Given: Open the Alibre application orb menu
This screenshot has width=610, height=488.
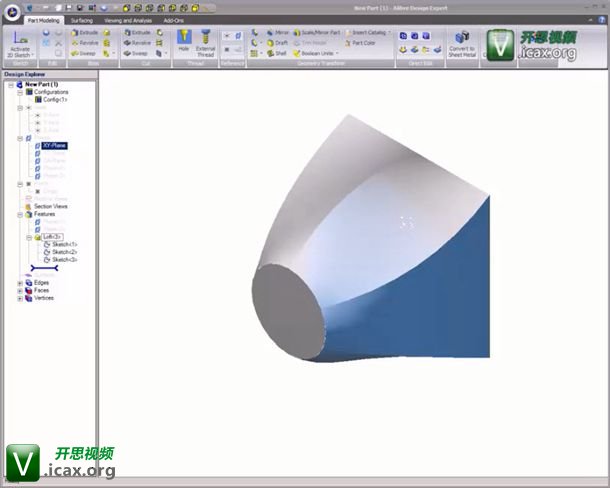Looking at the screenshot, I should tap(12, 12).
